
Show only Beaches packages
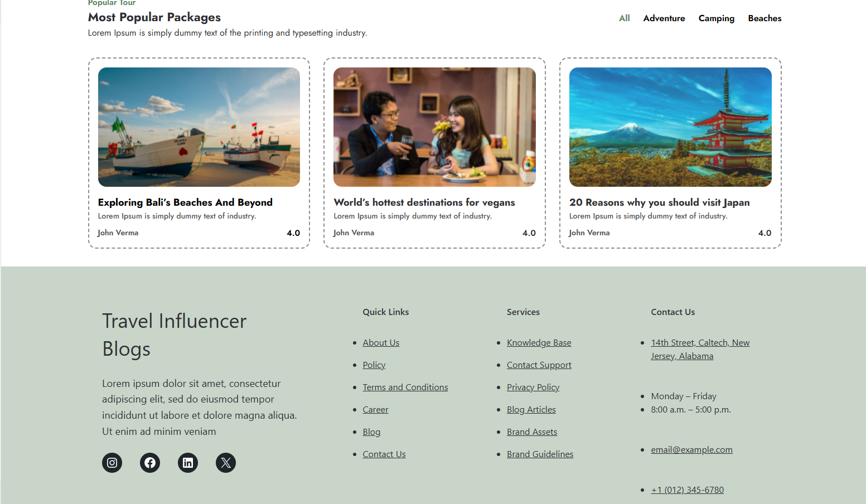(764, 18)
